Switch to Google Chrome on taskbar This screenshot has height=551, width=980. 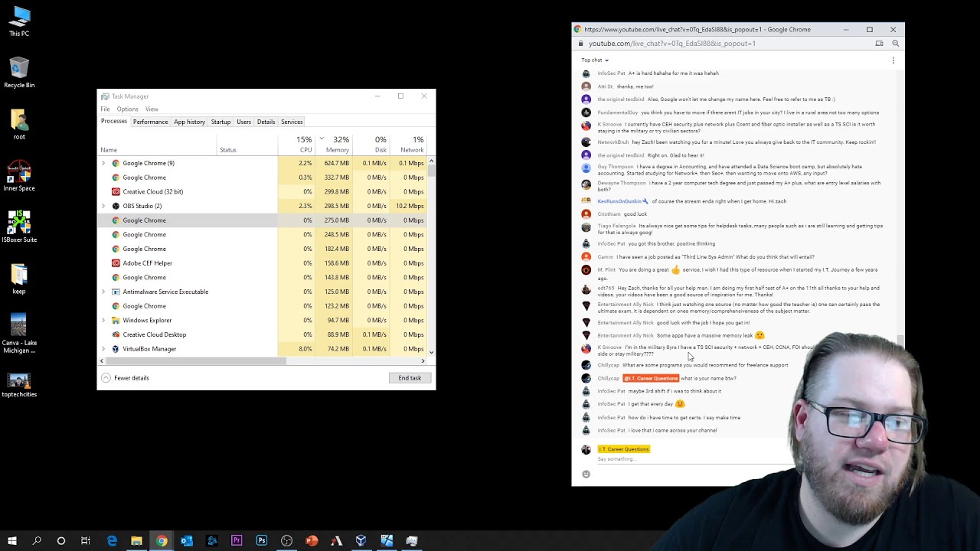tap(162, 540)
